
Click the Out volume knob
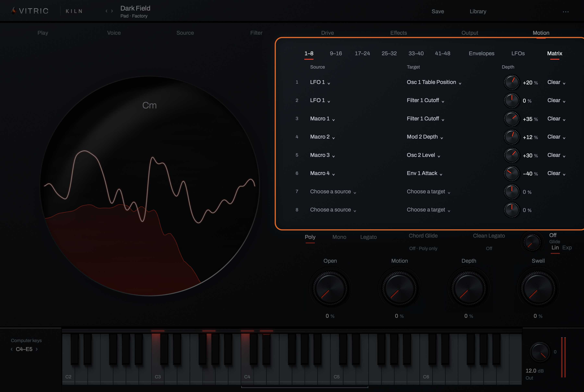[x=540, y=352]
